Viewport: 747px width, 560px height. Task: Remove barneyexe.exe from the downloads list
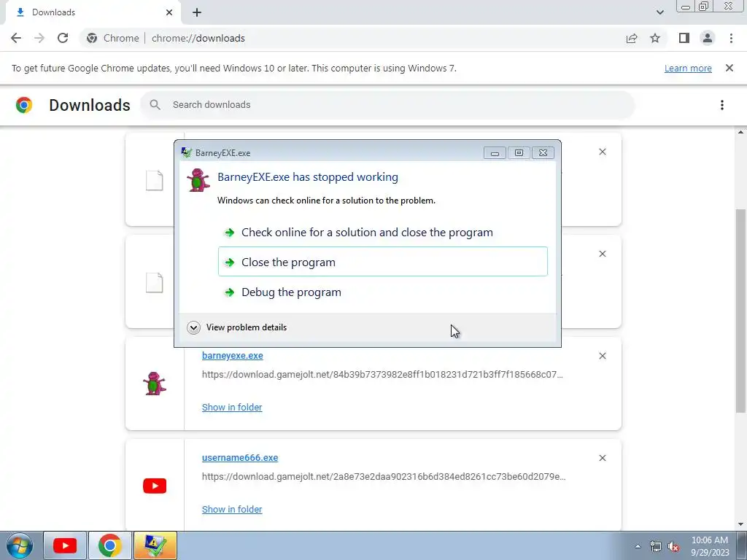click(602, 356)
